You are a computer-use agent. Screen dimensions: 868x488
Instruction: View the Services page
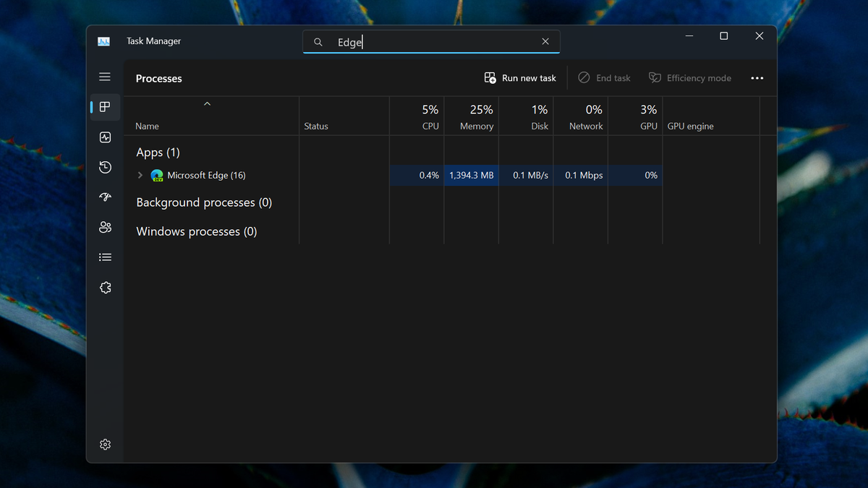[105, 287]
